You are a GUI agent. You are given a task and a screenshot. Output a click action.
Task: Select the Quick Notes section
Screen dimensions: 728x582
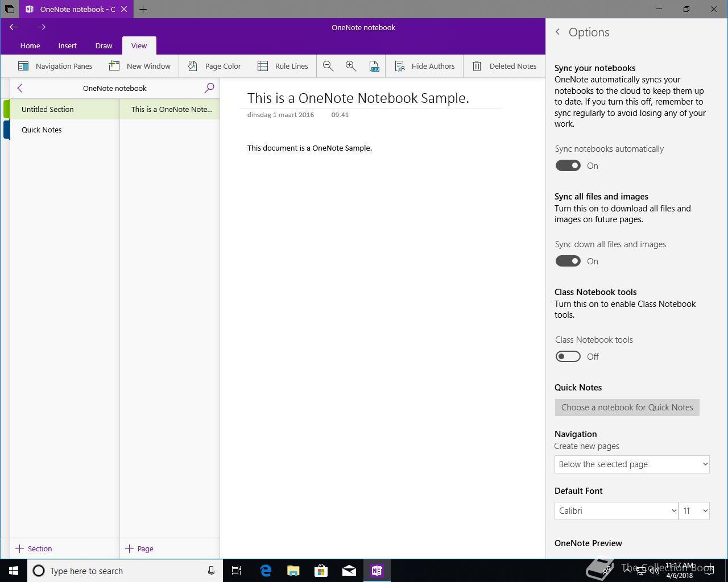pos(64,130)
